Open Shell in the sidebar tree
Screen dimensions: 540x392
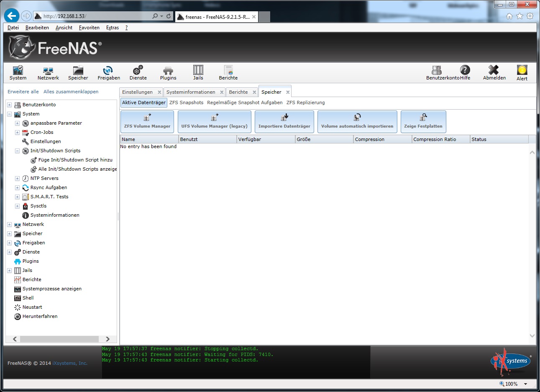(x=28, y=298)
